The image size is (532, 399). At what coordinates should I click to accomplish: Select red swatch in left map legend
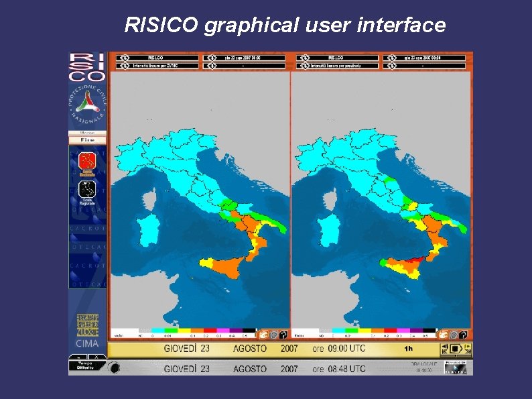(210, 330)
